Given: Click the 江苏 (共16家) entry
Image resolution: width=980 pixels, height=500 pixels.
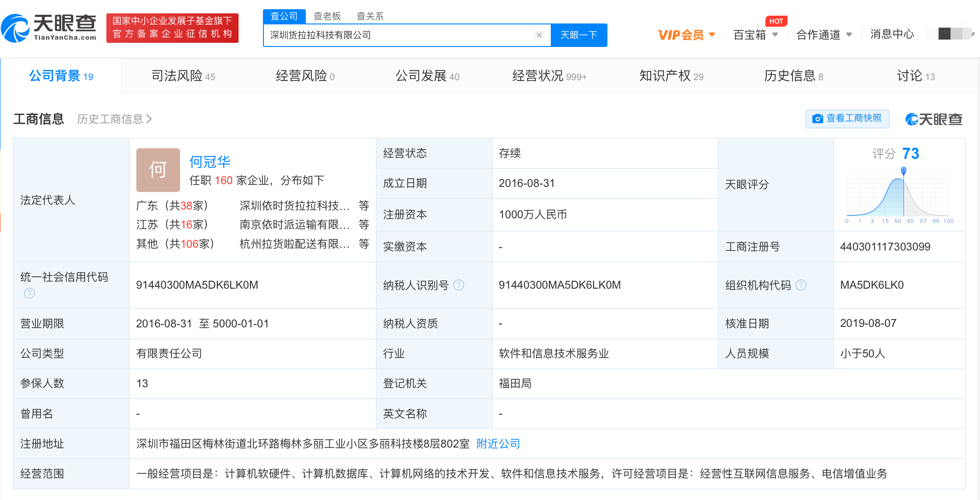Looking at the screenshot, I should click(173, 225).
